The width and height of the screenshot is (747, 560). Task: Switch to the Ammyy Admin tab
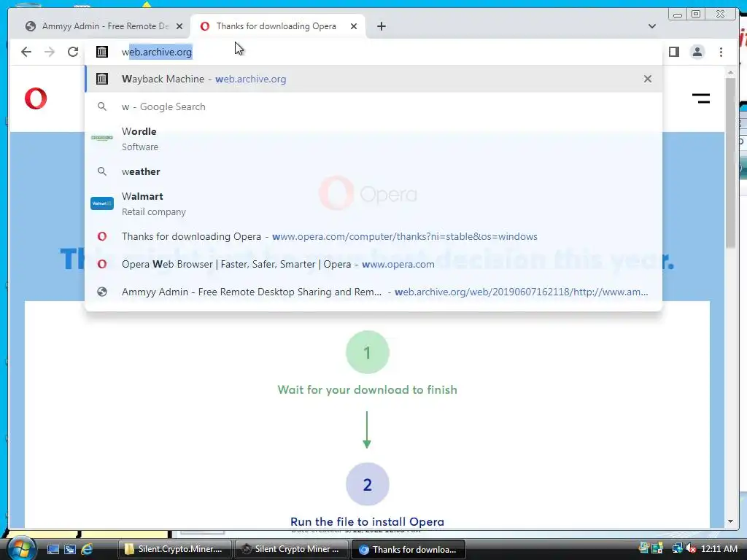102,26
